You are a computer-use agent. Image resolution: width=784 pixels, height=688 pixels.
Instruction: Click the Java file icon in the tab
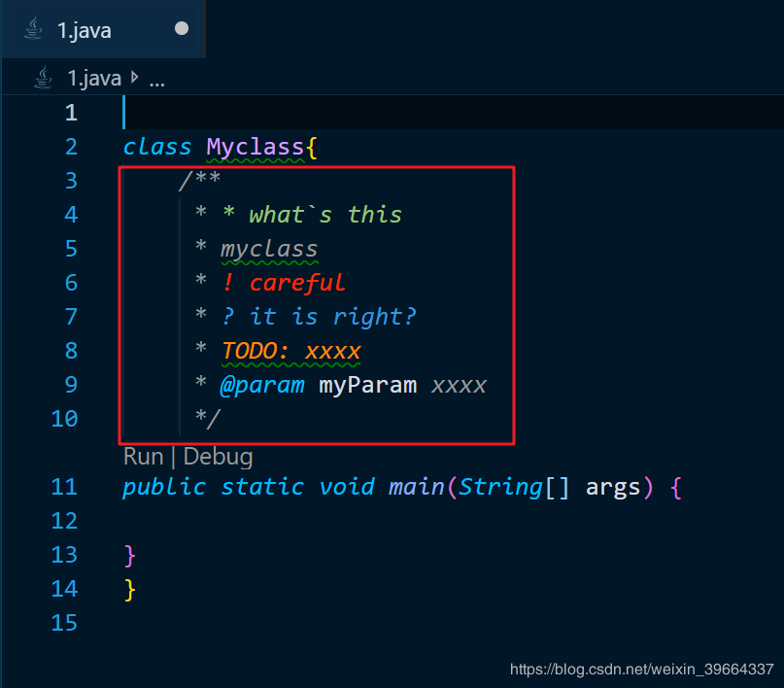[34, 30]
